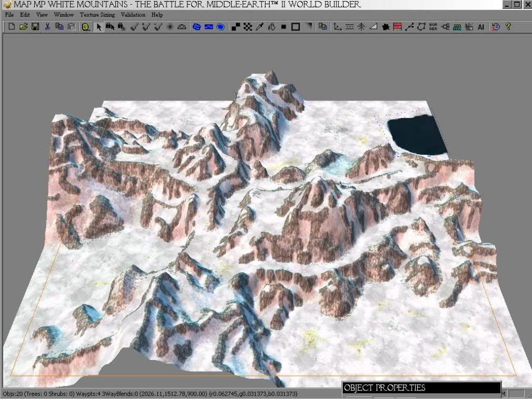532x399 pixels.
Task: Select the tree placement tool
Action: [x=361, y=26]
